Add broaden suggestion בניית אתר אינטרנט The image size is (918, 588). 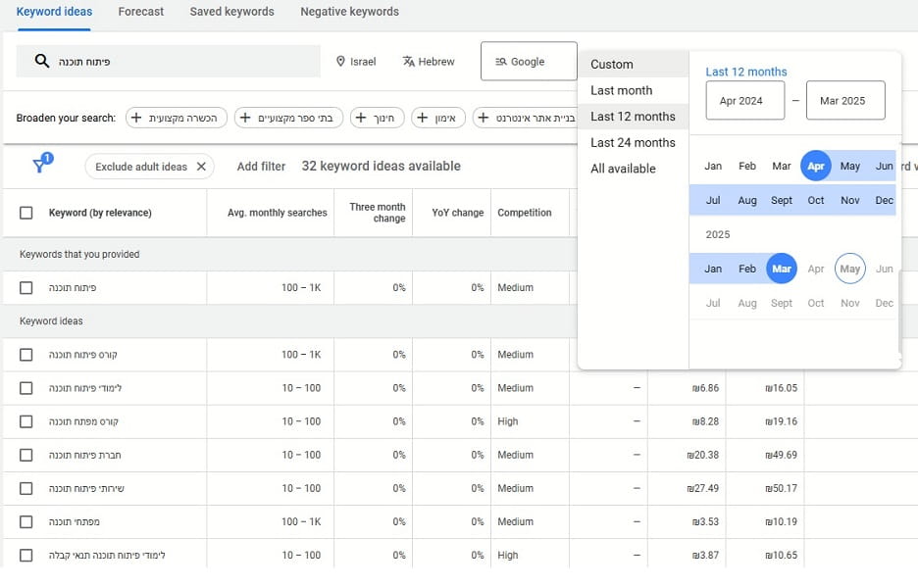[525, 118]
